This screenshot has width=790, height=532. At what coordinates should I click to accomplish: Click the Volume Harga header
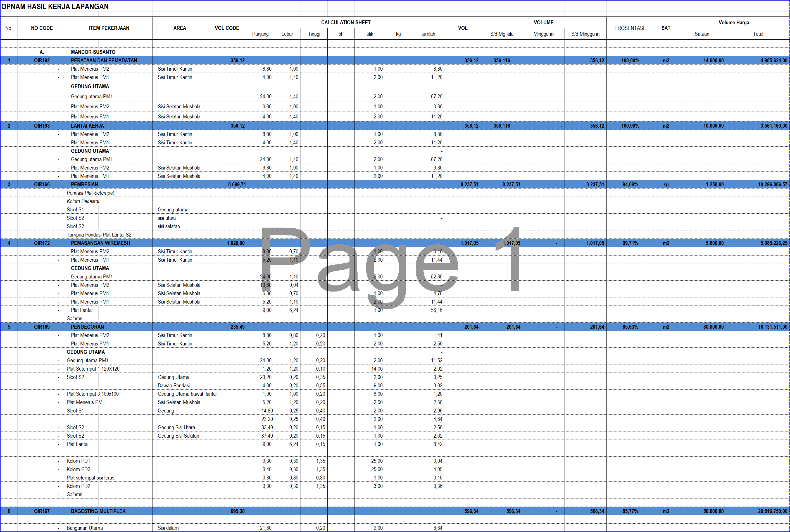[733, 22]
